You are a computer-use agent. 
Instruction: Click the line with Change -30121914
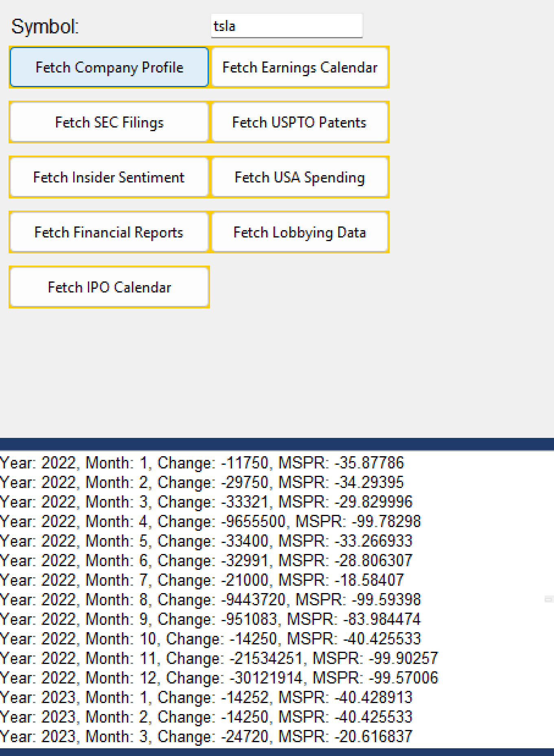click(219, 678)
